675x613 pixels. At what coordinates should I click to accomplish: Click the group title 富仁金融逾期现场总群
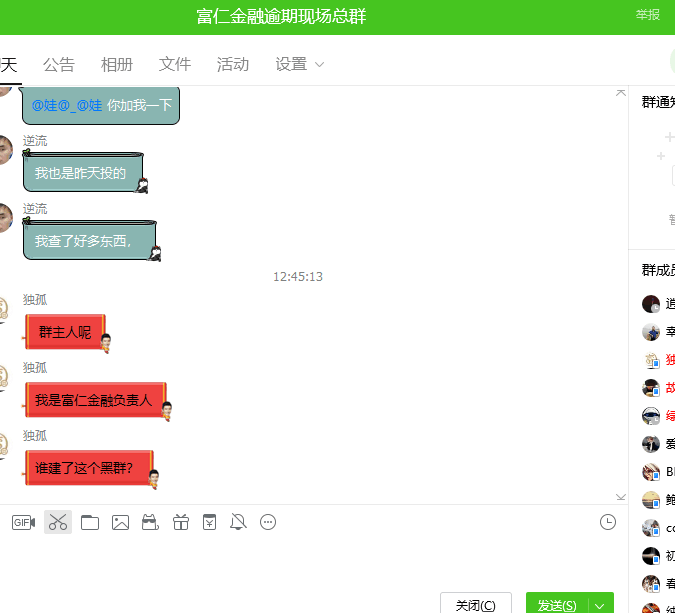coord(281,16)
